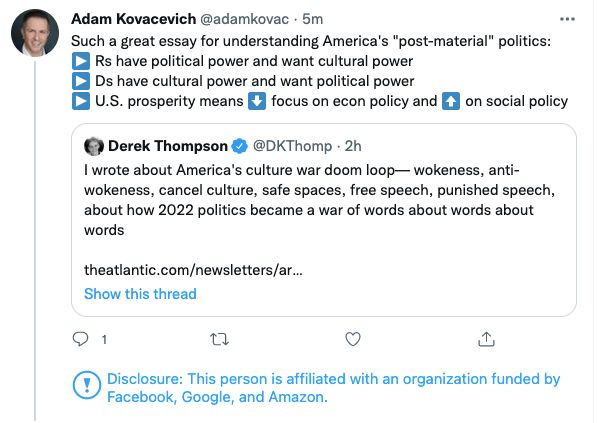The height and width of the screenshot is (423, 598).
Task: Click the @DKThomp handle
Action: (x=293, y=146)
